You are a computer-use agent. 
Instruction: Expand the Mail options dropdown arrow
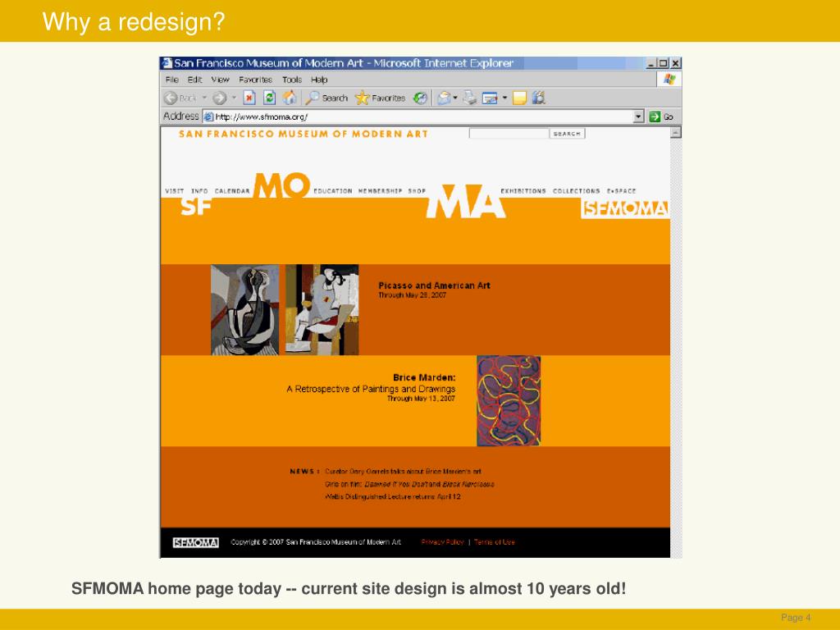click(x=455, y=98)
